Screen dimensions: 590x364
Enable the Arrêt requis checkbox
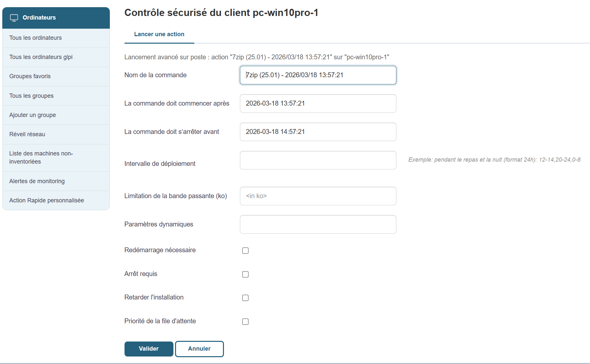point(245,274)
